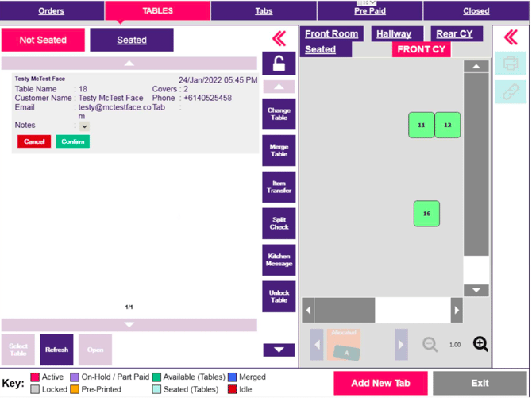
Task: Collapse right sidebar with double-chevron icon
Action: (x=511, y=37)
